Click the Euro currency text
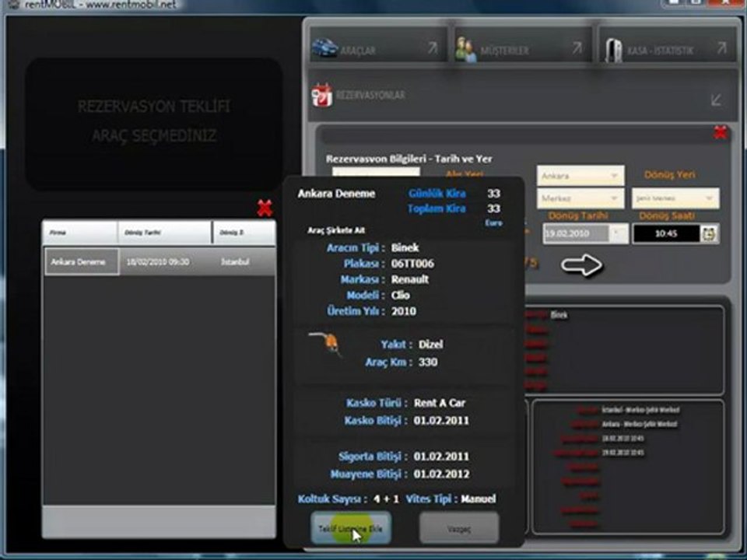The height and width of the screenshot is (560, 747). (493, 223)
